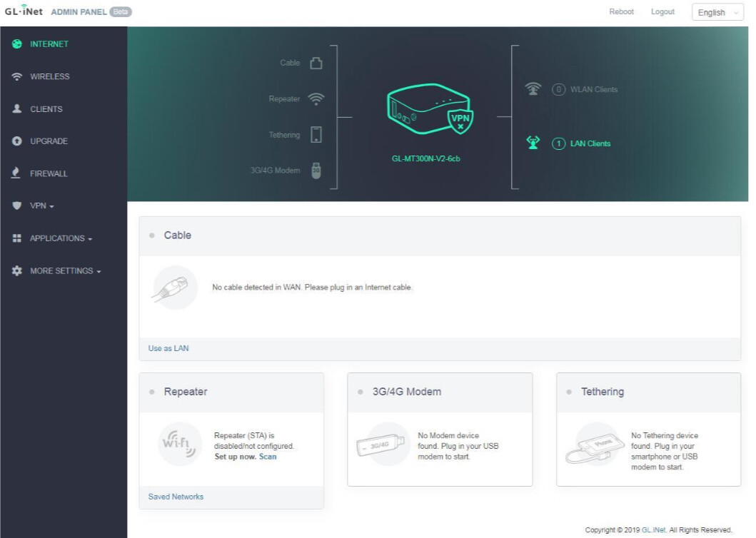The height and width of the screenshot is (538, 756).
Task: Click the 3G/4G Modem card heading
Action: tap(406, 392)
